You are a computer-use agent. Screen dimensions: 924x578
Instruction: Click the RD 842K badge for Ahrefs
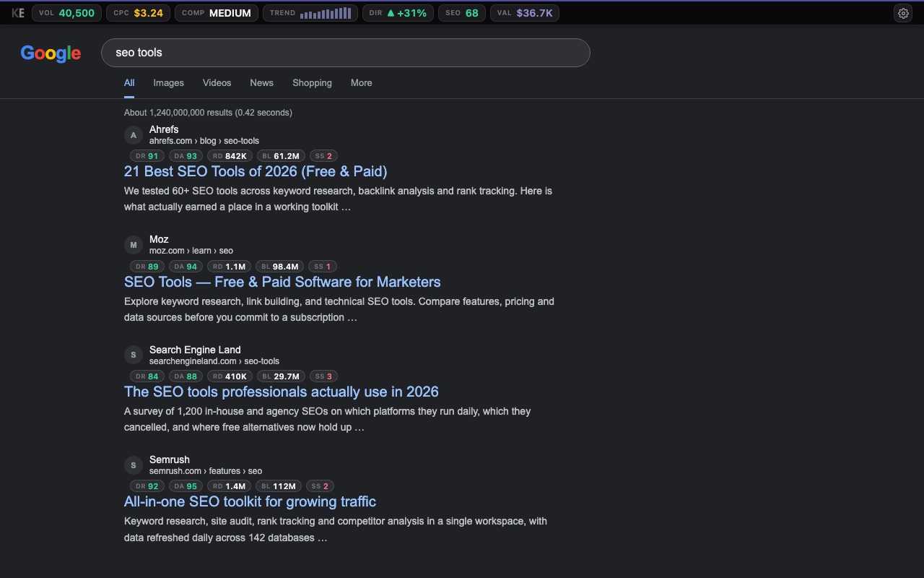coord(230,156)
